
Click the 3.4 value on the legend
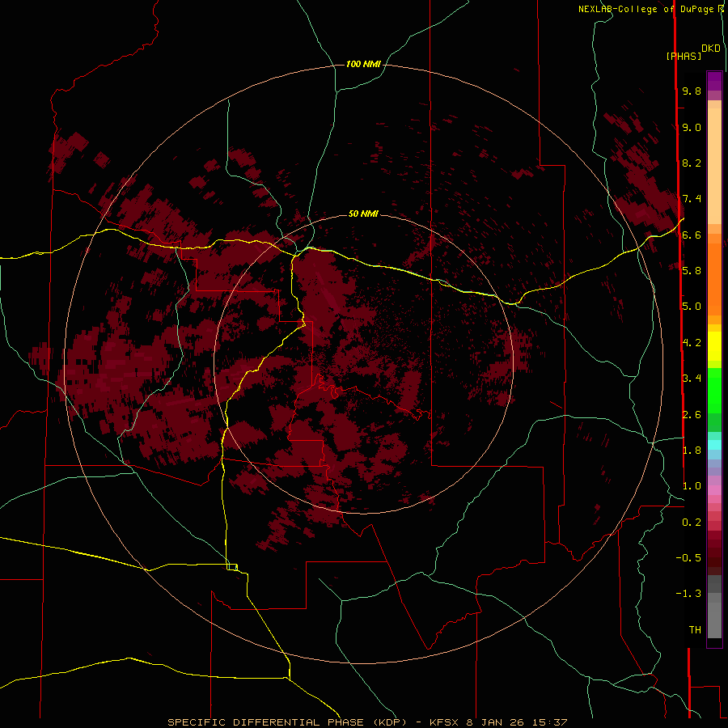pyautogui.click(x=692, y=378)
